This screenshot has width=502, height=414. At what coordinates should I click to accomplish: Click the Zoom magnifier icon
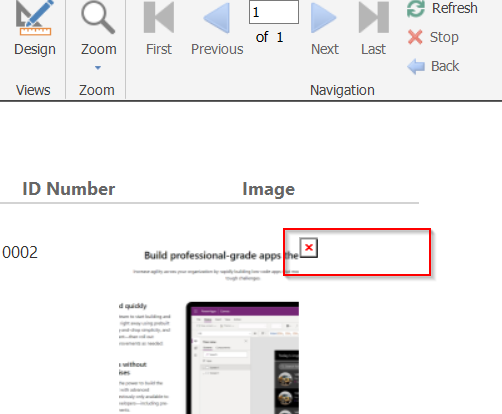coord(98,17)
